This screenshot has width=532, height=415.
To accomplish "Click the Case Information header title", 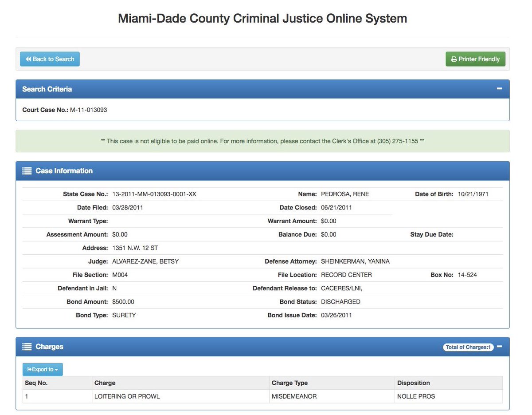I will [64, 171].
